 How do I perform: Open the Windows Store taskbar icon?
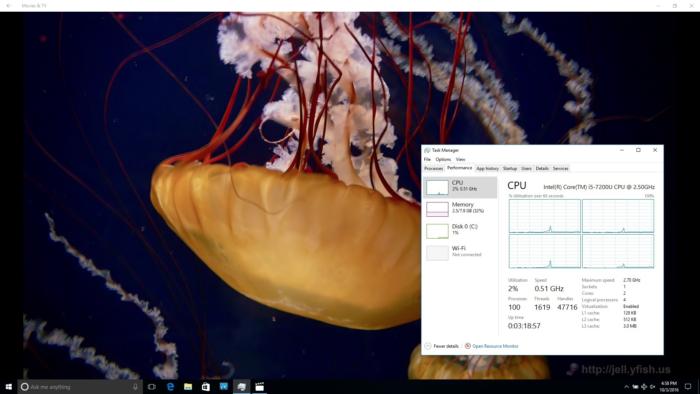click(x=206, y=387)
